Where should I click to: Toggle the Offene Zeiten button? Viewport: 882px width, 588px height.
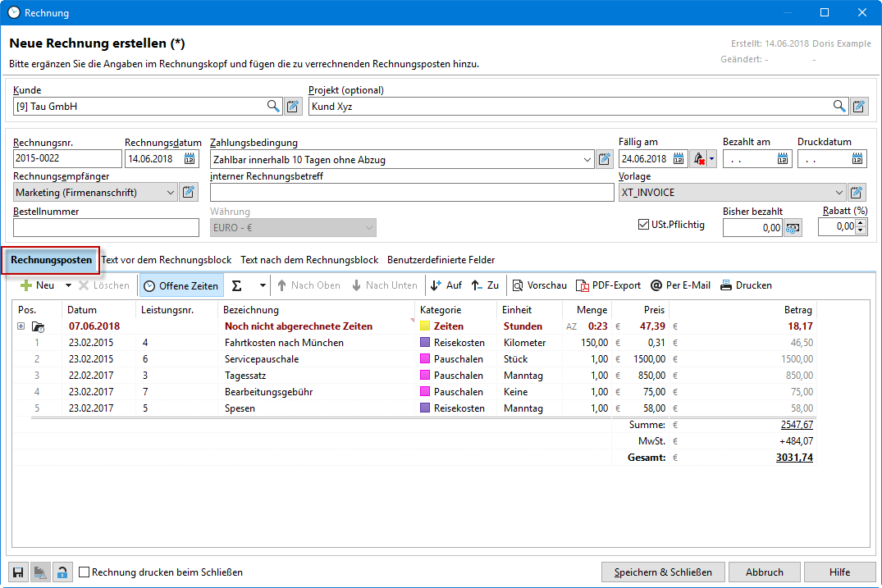[x=181, y=285]
